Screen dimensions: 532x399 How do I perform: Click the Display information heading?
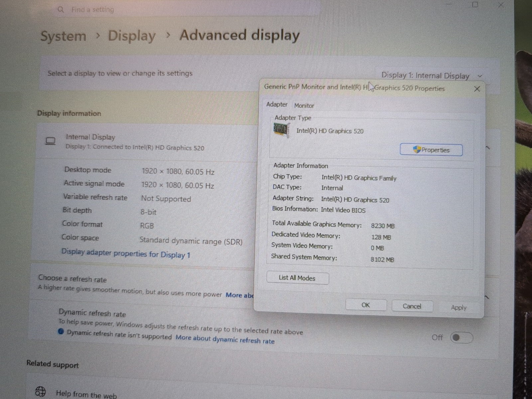coord(69,113)
